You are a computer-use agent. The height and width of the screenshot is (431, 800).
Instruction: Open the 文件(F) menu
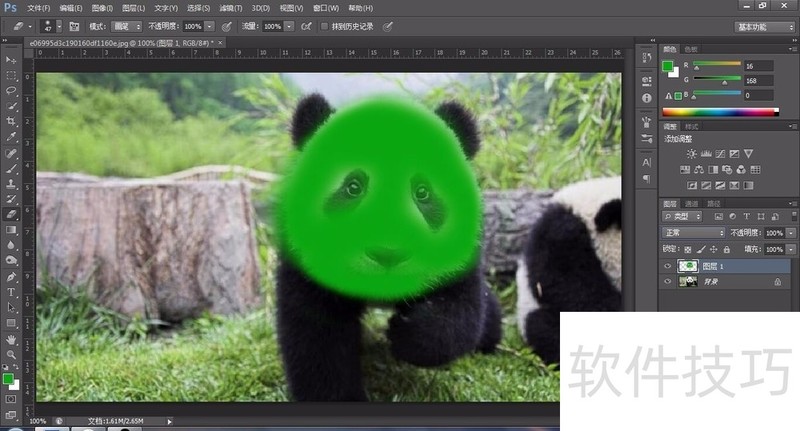point(39,8)
